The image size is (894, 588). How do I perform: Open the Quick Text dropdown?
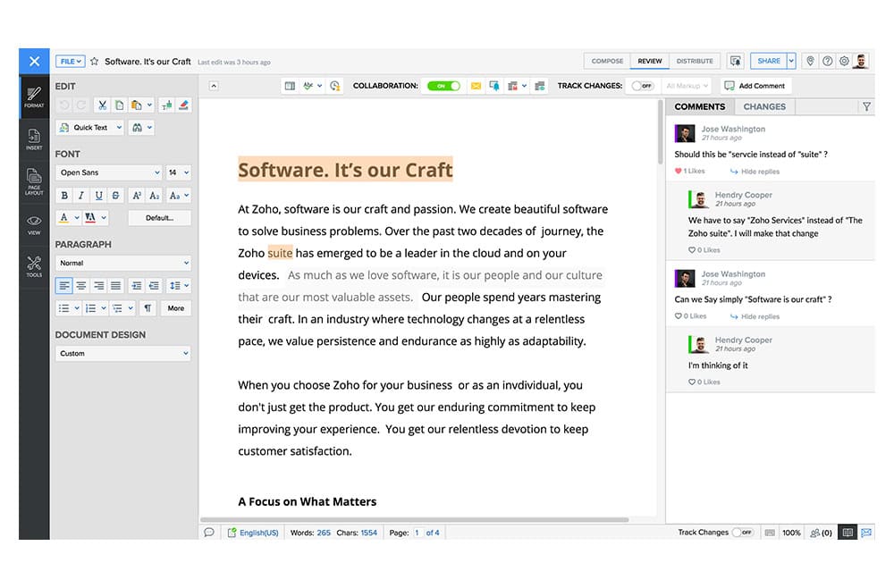[x=89, y=128]
